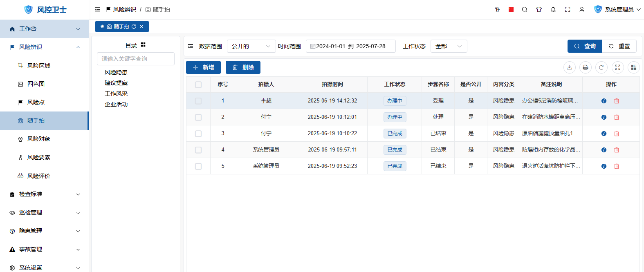This screenshot has width=644, height=272.
Task: Click the 查询 search button
Action: [585, 46]
